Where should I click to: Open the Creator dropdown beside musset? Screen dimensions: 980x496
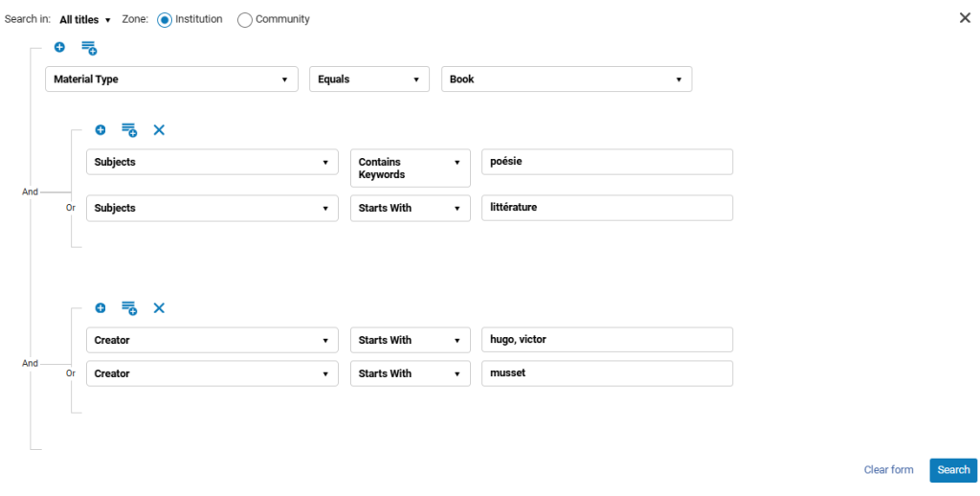[212, 373]
